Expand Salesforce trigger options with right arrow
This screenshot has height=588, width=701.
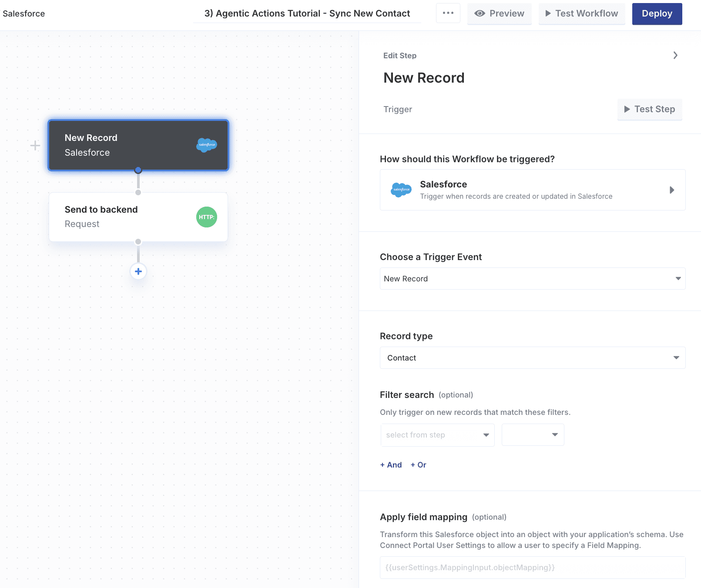[x=671, y=190]
